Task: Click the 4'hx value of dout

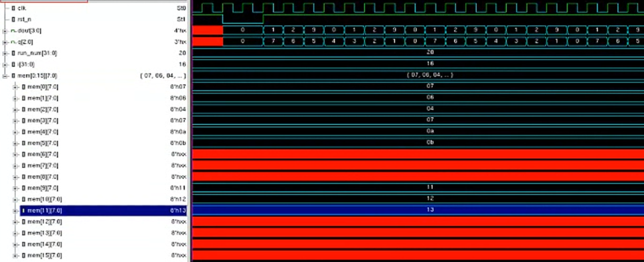Action: tap(180, 31)
